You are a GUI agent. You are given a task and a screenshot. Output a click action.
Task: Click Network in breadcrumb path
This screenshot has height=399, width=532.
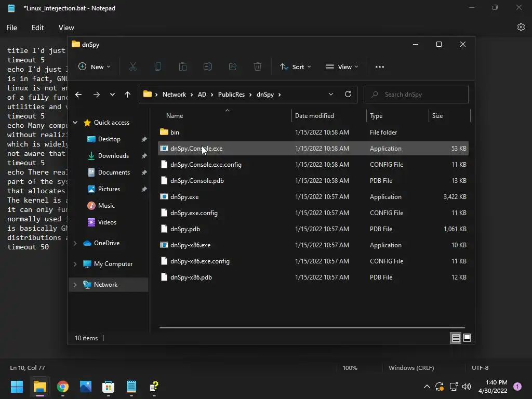(x=174, y=95)
